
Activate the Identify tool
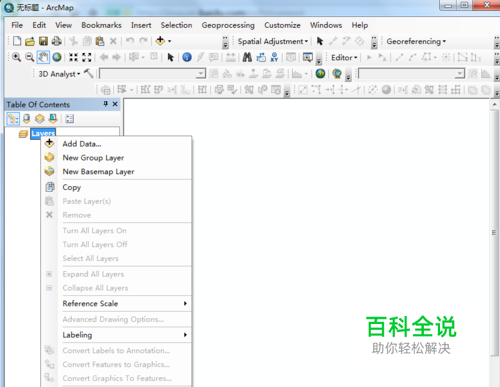187,57
